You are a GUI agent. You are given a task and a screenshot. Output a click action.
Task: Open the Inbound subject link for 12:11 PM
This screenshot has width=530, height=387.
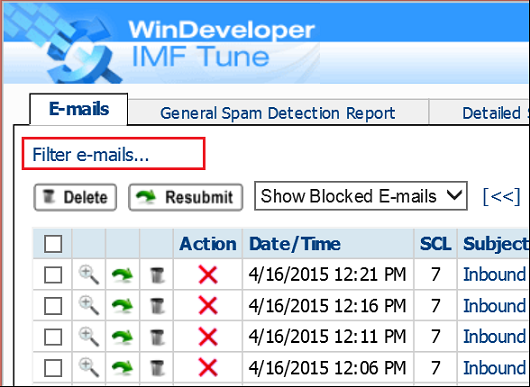(x=495, y=337)
